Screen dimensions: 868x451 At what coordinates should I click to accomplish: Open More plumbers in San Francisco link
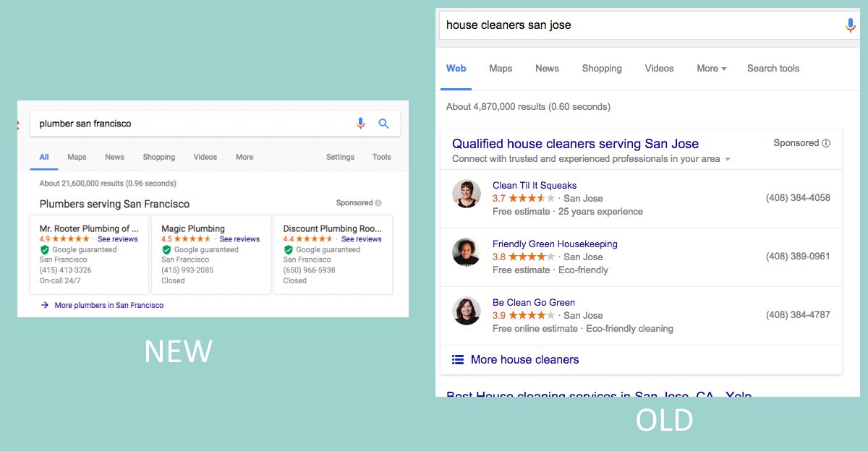click(109, 305)
